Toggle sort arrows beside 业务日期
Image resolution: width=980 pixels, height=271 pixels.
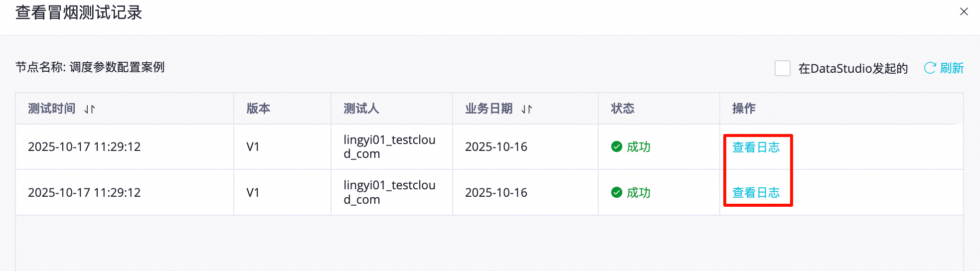point(527,109)
